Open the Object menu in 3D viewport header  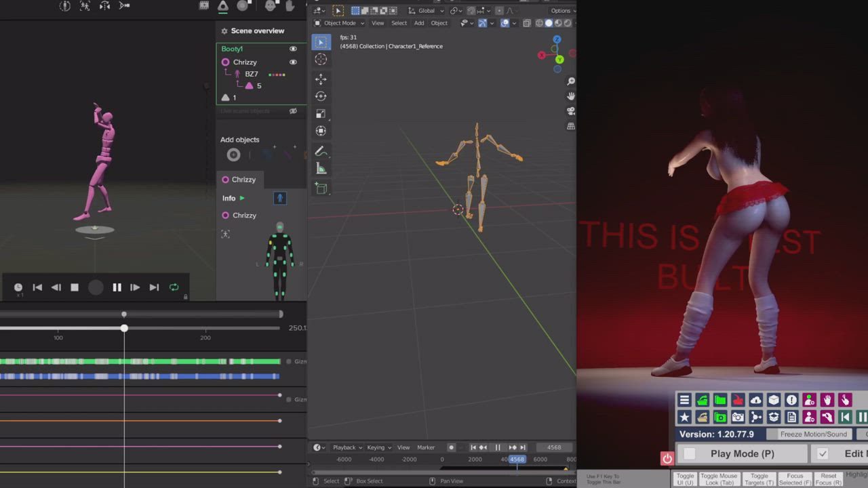(439, 23)
